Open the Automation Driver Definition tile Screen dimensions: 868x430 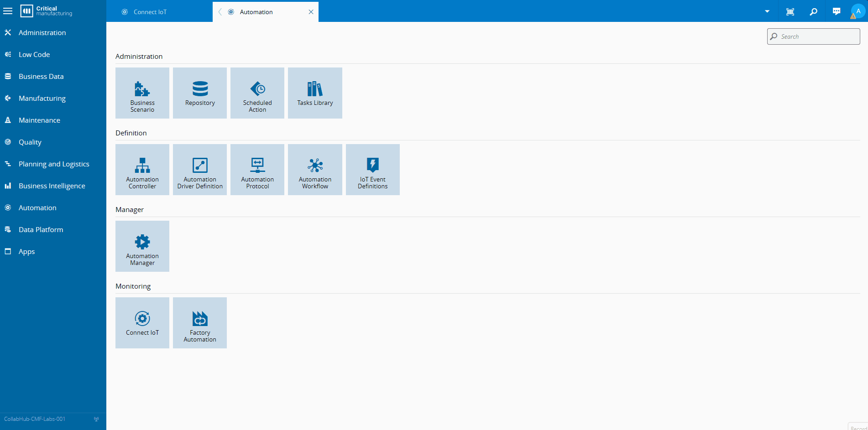click(x=200, y=170)
